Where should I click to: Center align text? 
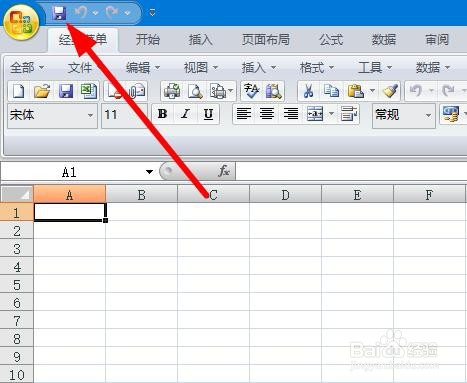[x=267, y=114]
